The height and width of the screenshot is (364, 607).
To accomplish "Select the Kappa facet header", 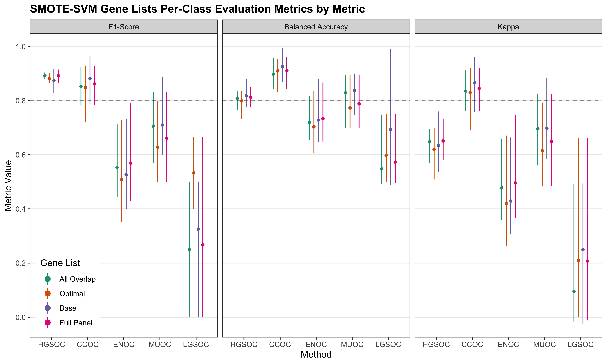I will (x=508, y=27).
